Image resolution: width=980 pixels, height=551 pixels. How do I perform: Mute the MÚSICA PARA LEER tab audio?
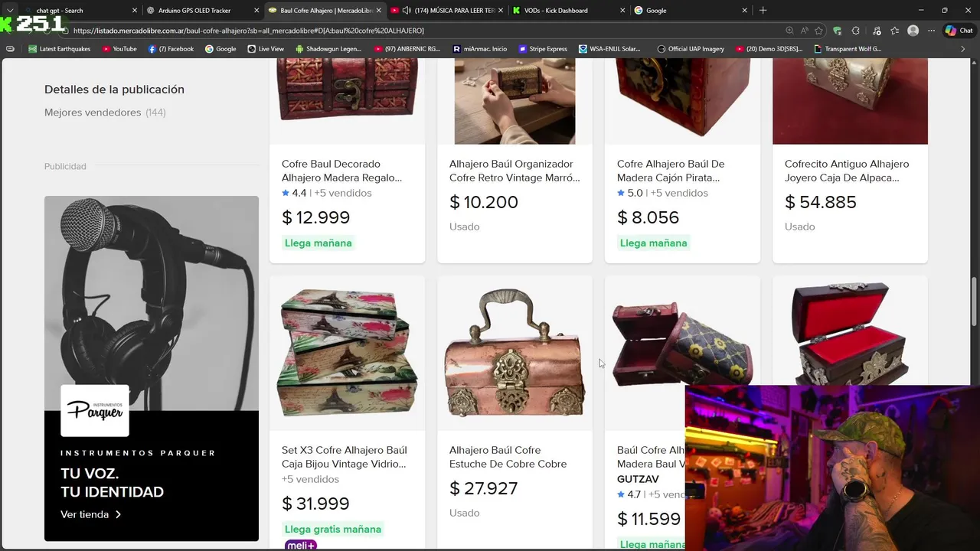[x=406, y=11]
